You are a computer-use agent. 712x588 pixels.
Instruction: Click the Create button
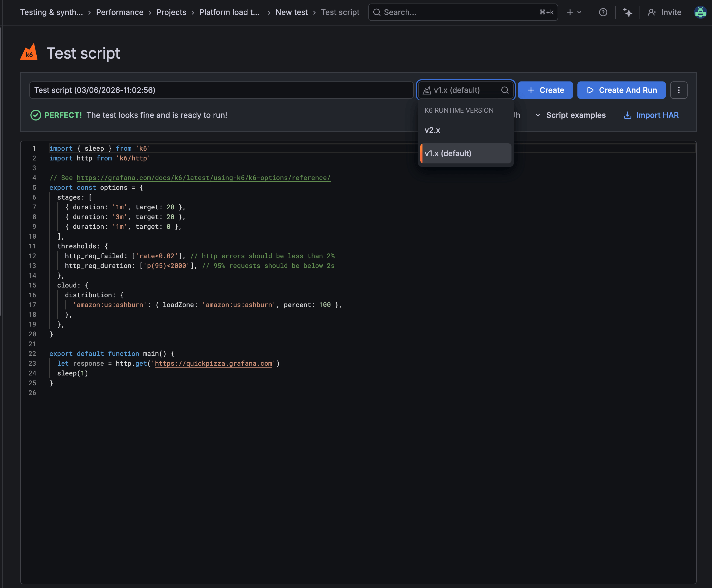pyautogui.click(x=545, y=90)
